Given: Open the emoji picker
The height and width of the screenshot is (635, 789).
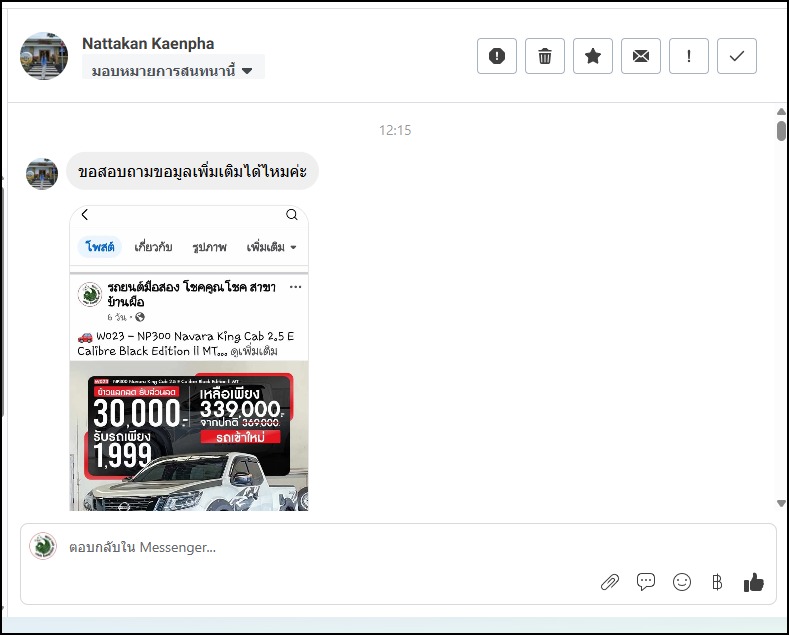Looking at the screenshot, I should (682, 582).
